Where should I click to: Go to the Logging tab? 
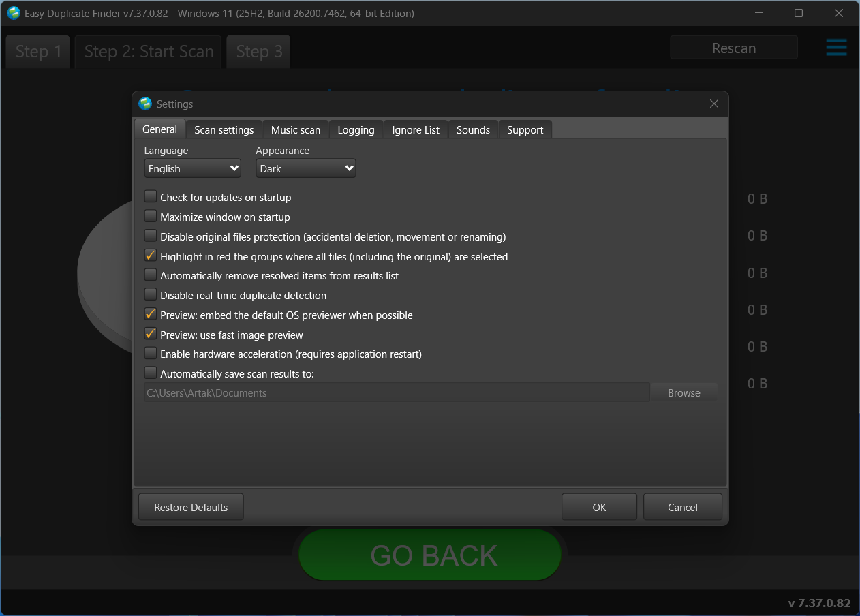pos(356,129)
